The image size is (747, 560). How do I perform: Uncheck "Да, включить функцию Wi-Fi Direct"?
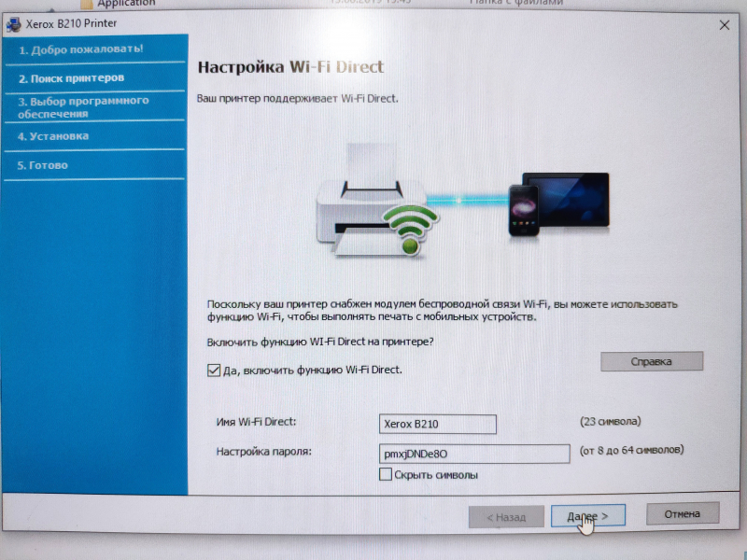[x=214, y=371]
